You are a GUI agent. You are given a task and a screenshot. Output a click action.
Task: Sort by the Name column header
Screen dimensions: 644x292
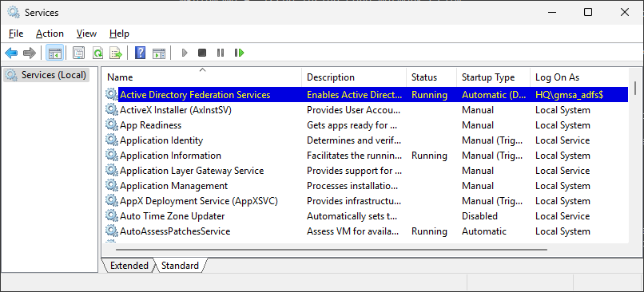[x=201, y=77]
